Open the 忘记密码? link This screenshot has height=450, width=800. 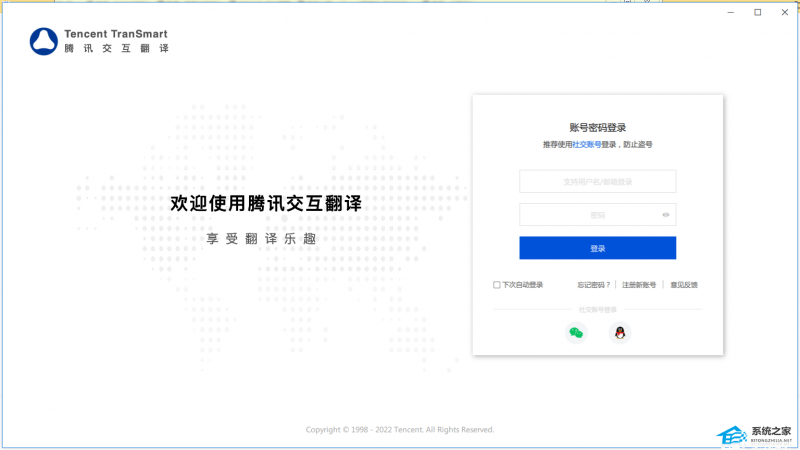593,285
